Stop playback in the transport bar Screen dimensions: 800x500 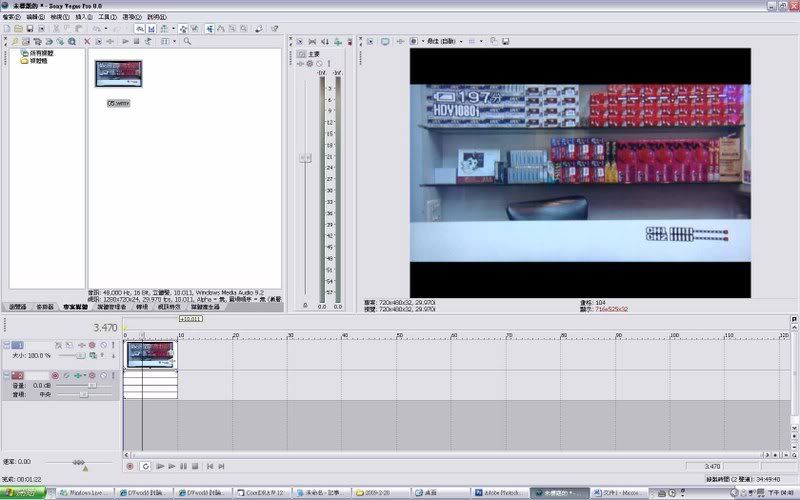pyautogui.click(x=195, y=466)
